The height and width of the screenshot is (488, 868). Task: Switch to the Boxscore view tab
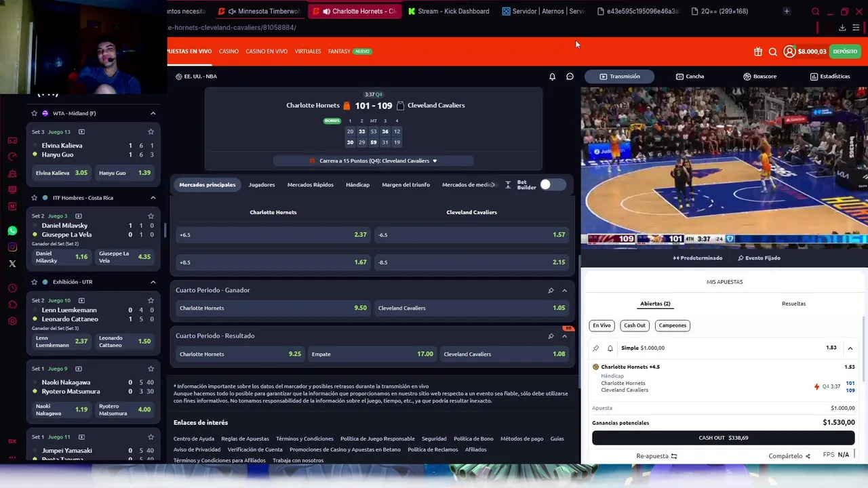(759, 77)
